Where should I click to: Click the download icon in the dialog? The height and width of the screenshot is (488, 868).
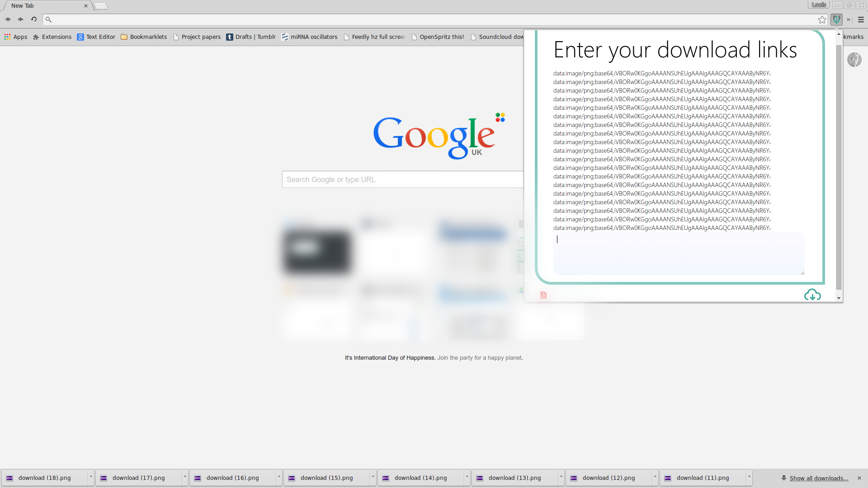pos(812,294)
